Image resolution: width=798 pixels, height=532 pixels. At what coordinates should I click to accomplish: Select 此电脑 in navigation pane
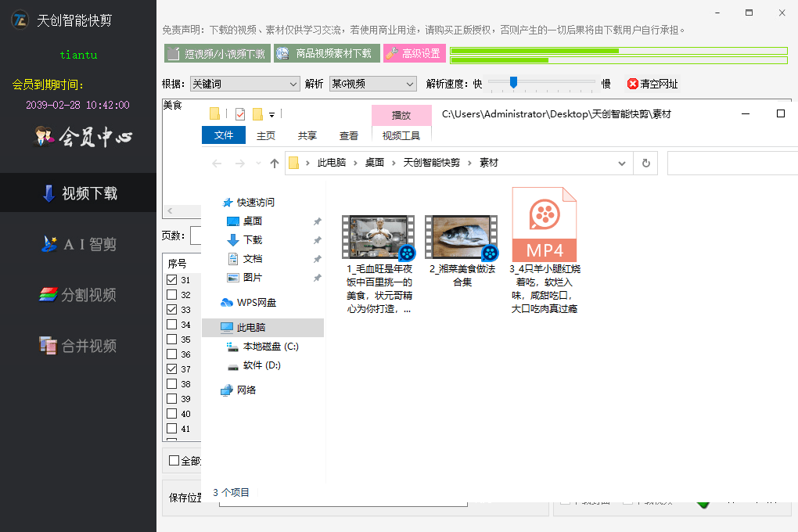(x=263, y=327)
